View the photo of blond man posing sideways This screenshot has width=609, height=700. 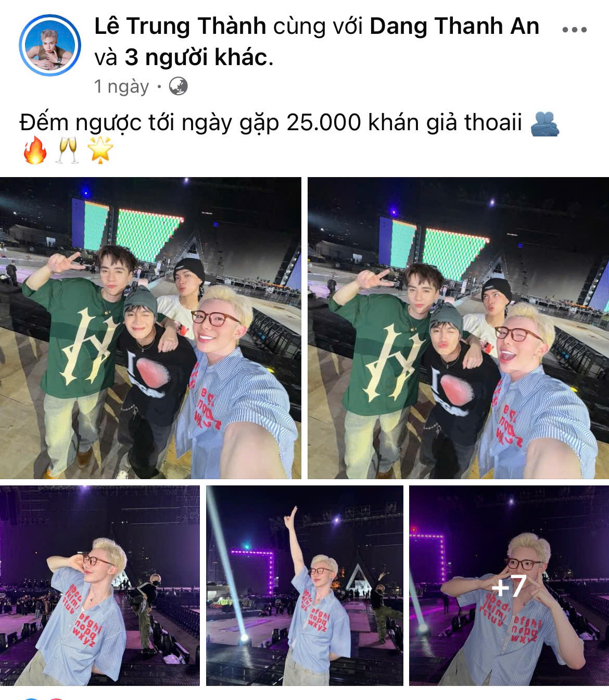coord(99,585)
